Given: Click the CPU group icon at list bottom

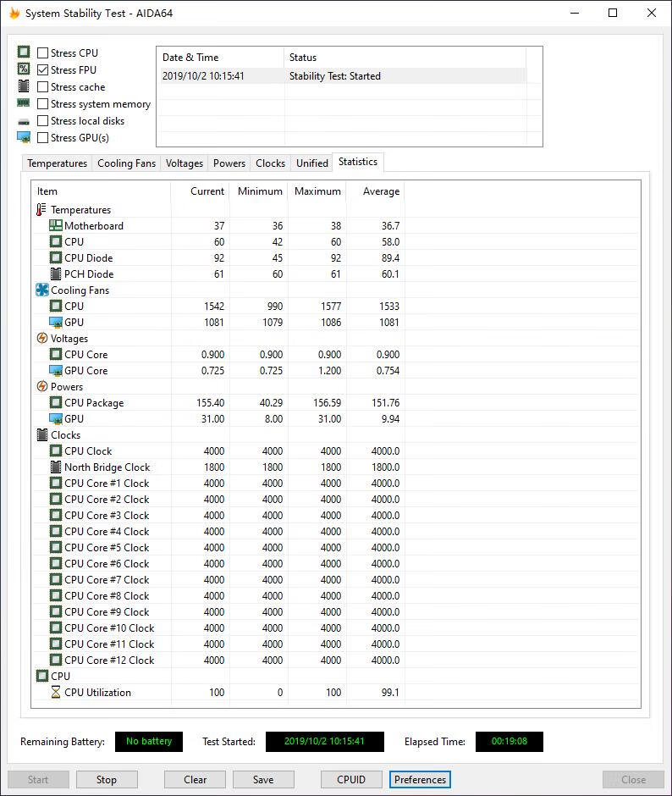Looking at the screenshot, I should click(42, 676).
